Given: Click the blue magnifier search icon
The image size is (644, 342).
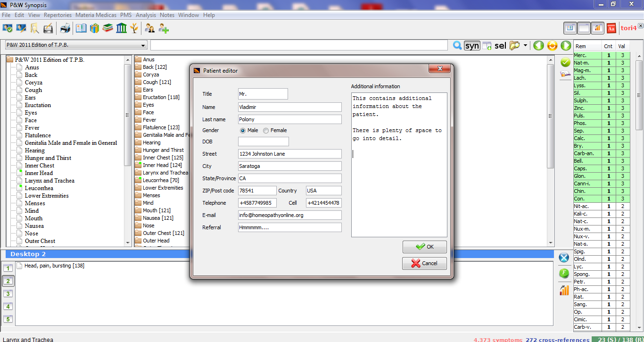Looking at the screenshot, I should tap(457, 45).
